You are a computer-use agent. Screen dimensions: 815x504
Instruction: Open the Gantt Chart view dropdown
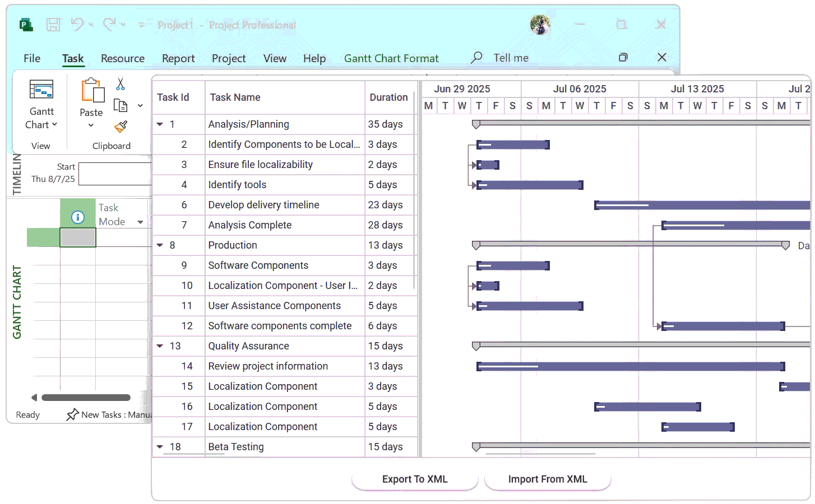pyautogui.click(x=54, y=124)
